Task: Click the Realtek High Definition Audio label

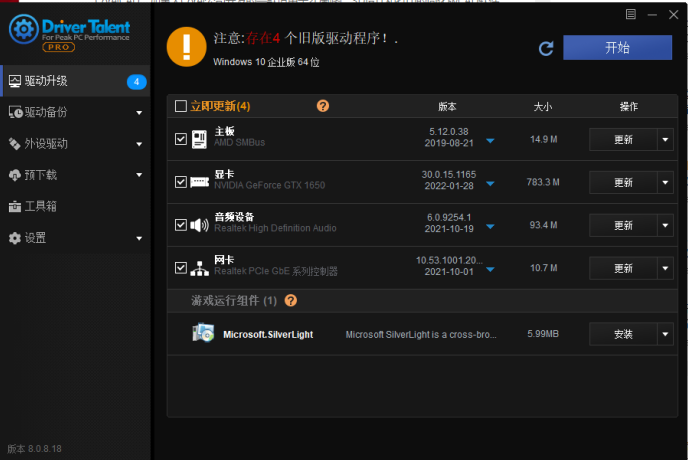Action: pos(276,228)
